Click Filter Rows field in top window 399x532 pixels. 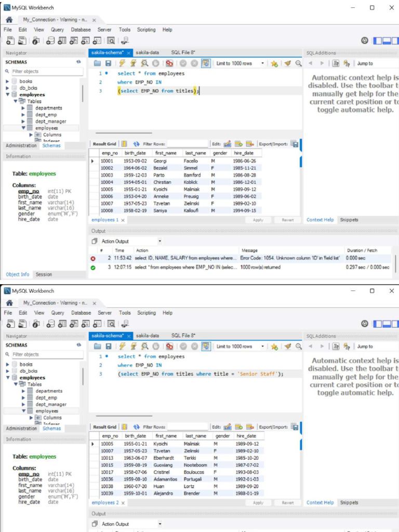click(x=187, y=144)
